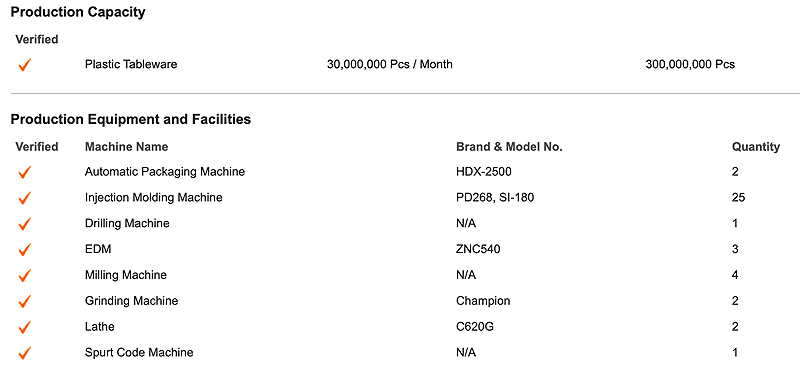800x379 pixels.
Task: Click the Quantity column header
Action: (756, 147)
